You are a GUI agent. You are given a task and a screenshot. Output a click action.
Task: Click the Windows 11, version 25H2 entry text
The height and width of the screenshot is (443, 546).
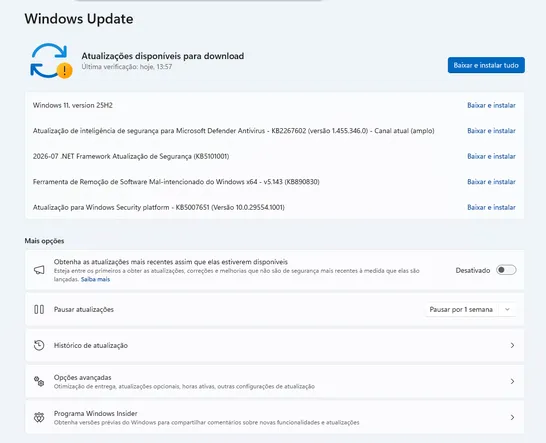(x=73, y=105)
